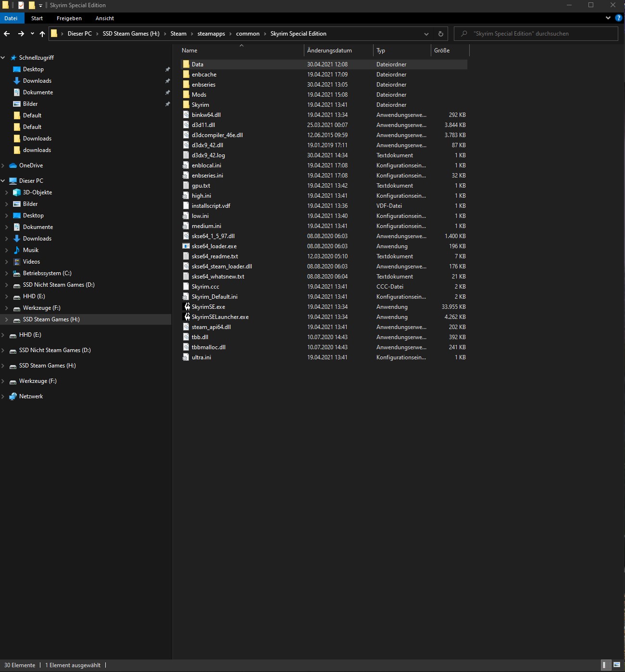The height and width of the screenshot is (672, 625).
Task: Select the Mods folder row
Action: tap(324, 95)
